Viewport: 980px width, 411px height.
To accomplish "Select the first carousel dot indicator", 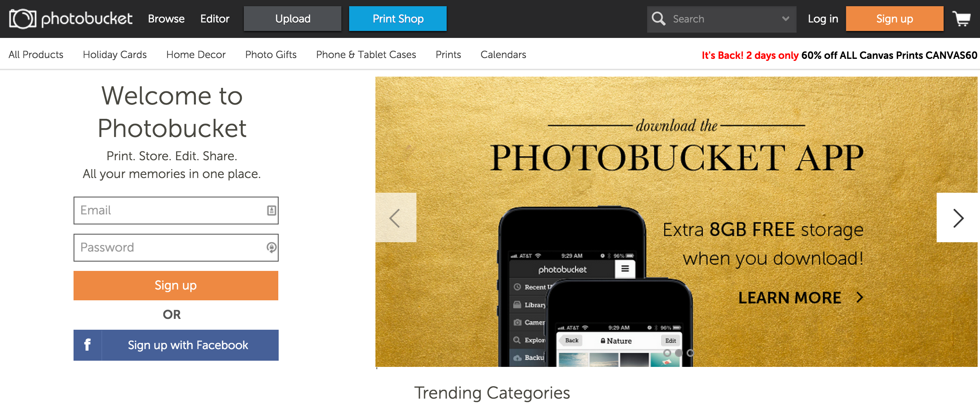I will 667,353.
